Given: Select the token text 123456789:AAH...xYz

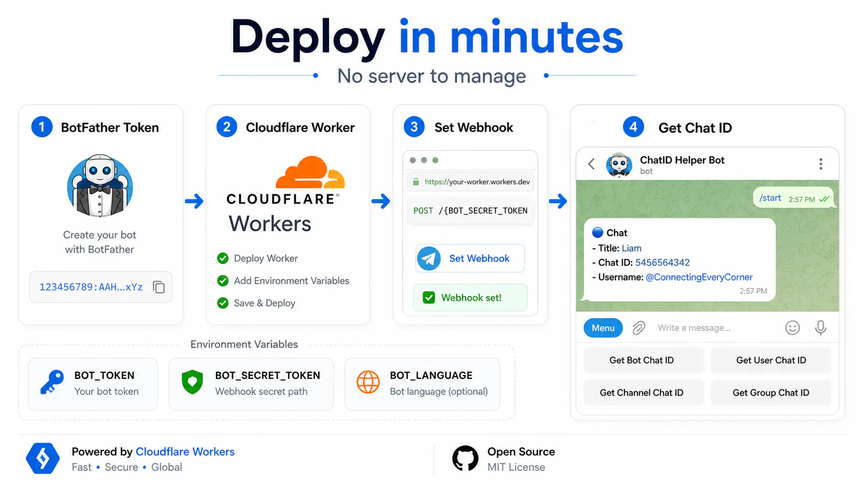Looking at the screenshot, I should 91,287.
